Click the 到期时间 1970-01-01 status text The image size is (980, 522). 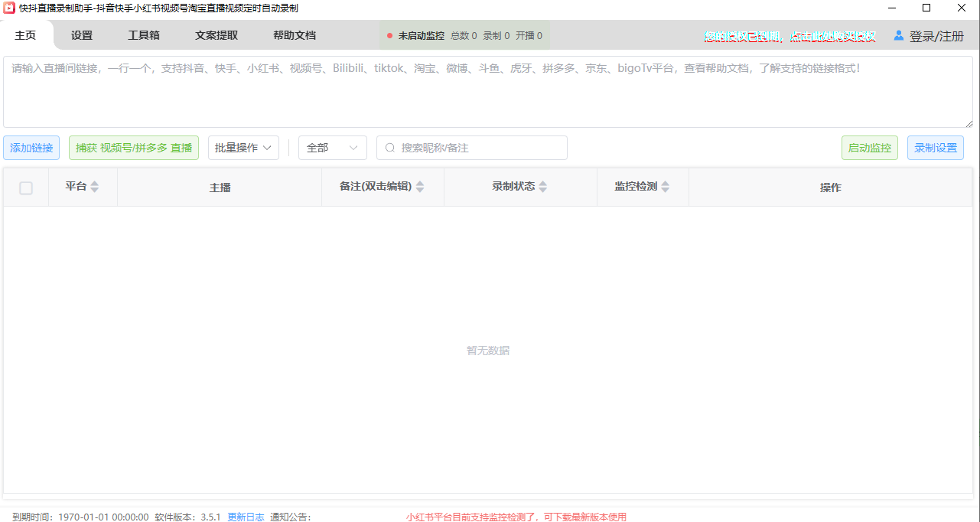[80, 517]
